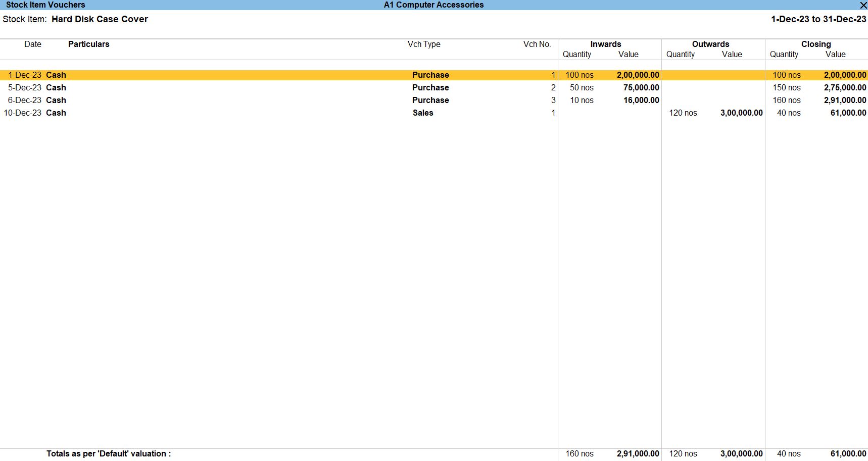
Task: Click the 3,00,000.00 outward value in Sales row
Action: tap(741, 113)
